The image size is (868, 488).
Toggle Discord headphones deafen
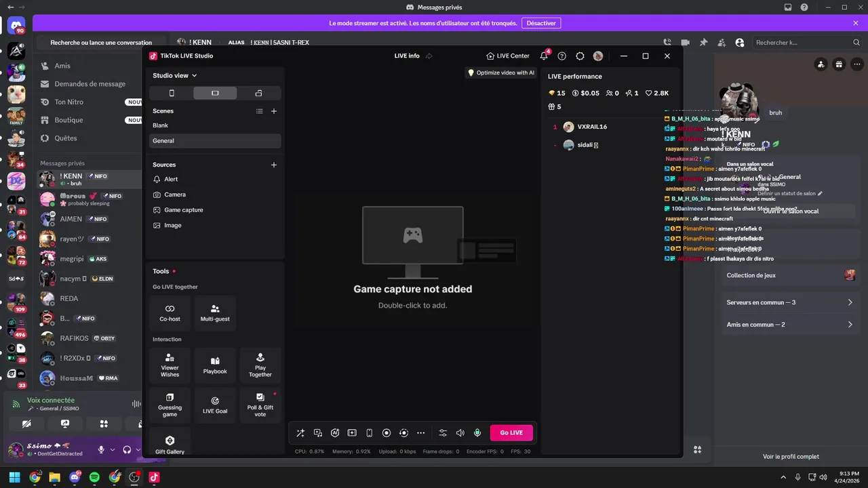tap(127, 449)
